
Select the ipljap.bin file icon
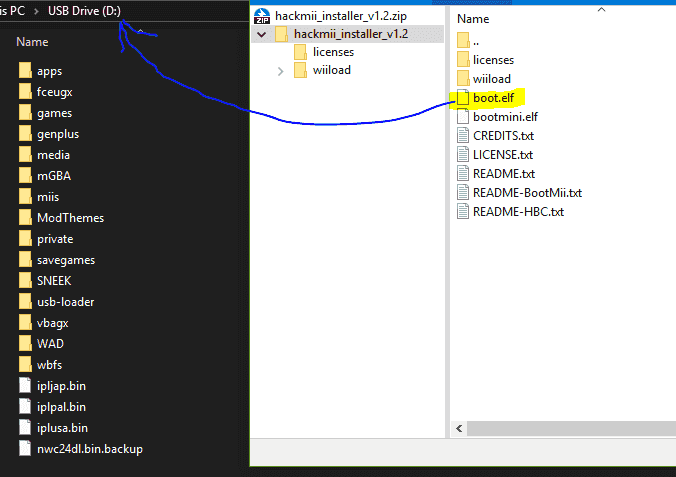[25, 386]
